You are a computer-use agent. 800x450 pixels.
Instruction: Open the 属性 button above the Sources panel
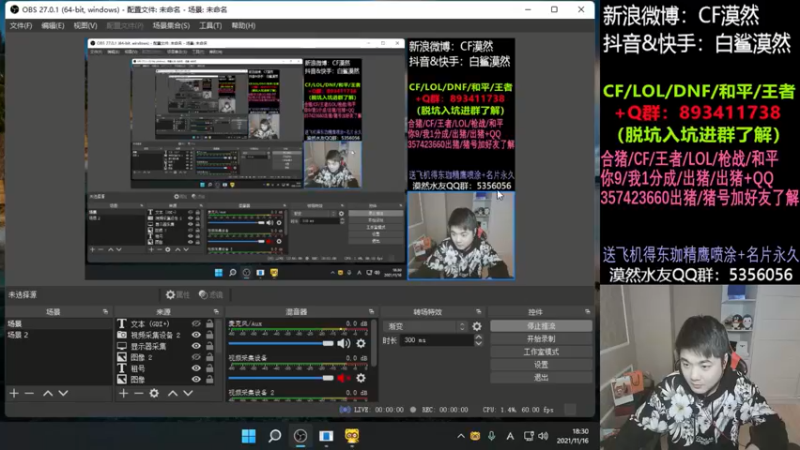[178, 295]
